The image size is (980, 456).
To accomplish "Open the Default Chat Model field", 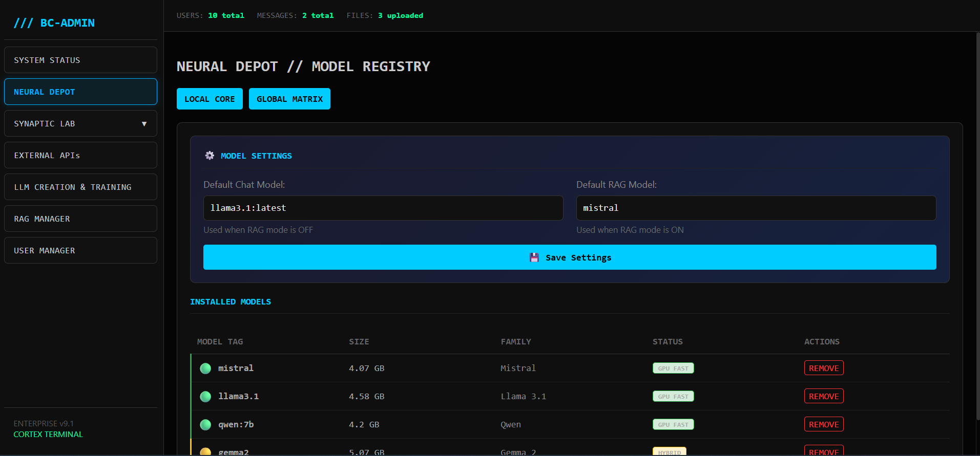I will 383,208.
